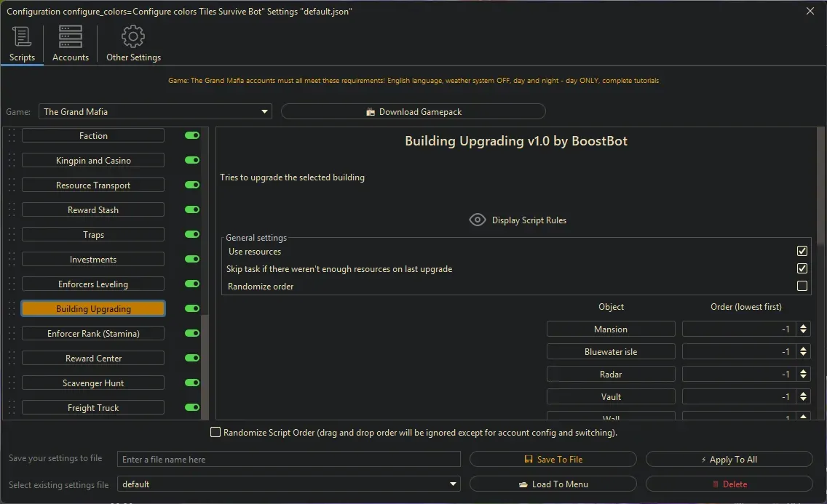Click the Mansion order stepper arrows
This screenshot has height=504, width=827.
coord(803,329)
